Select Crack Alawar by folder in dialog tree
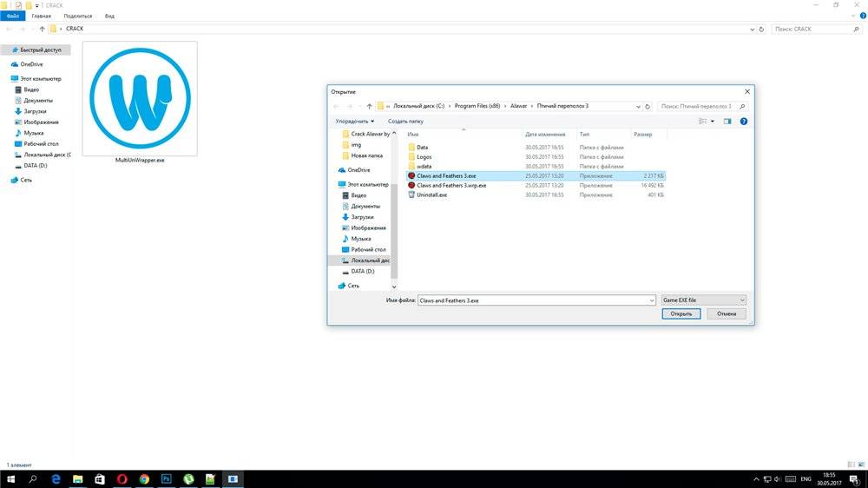 coord(370,134)
